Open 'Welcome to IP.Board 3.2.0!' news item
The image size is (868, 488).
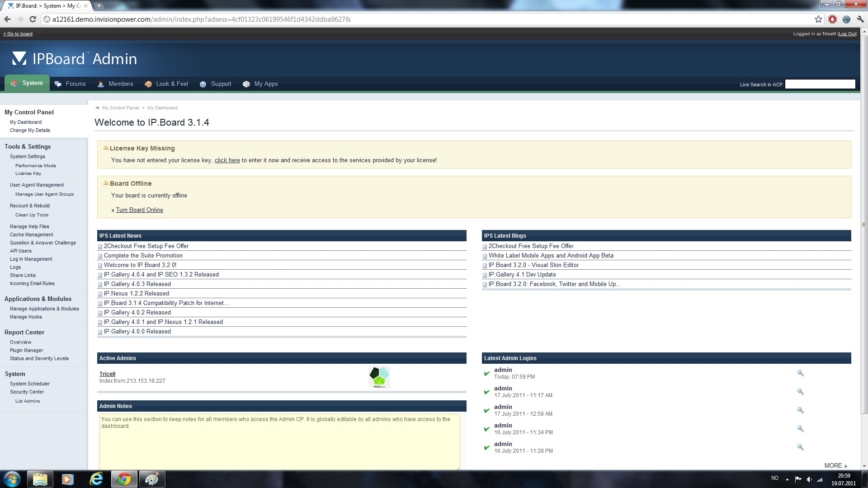pos(140,265)
